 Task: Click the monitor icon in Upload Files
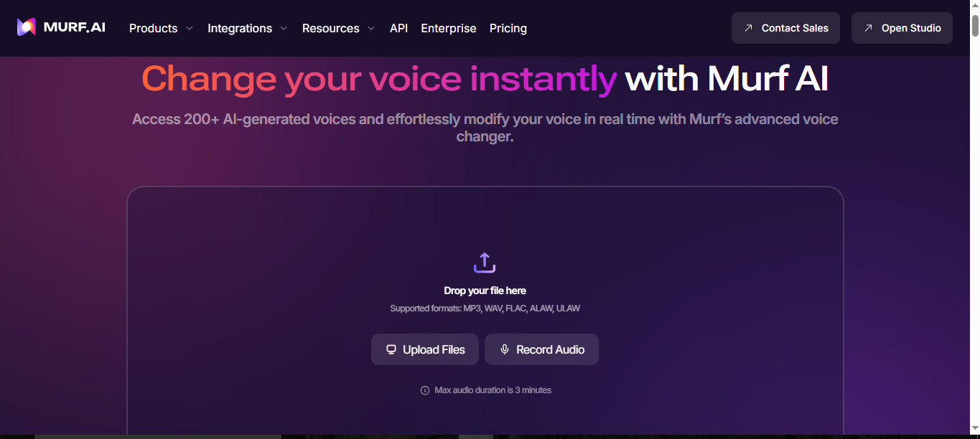coord(391,349)
